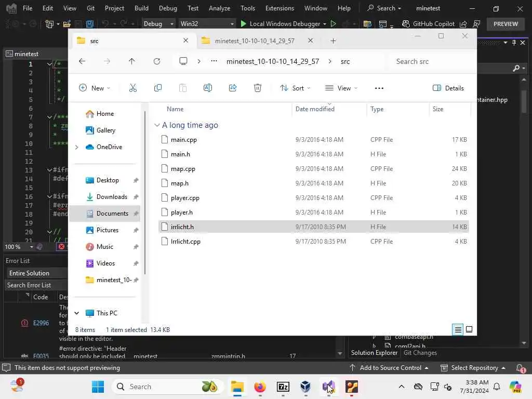This screenshot has height=399, width=532.
Task: Click the This PC monitor icon in the address bar
Action: 183,61
